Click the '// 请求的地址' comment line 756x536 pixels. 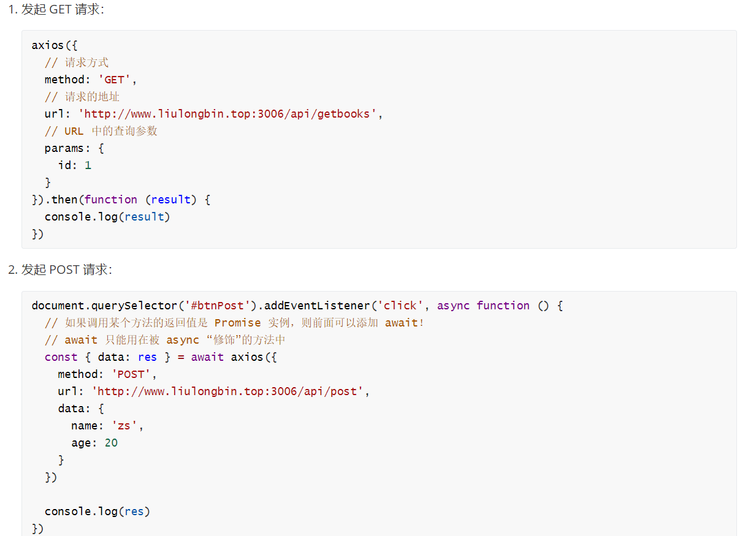tap(82, 97)
